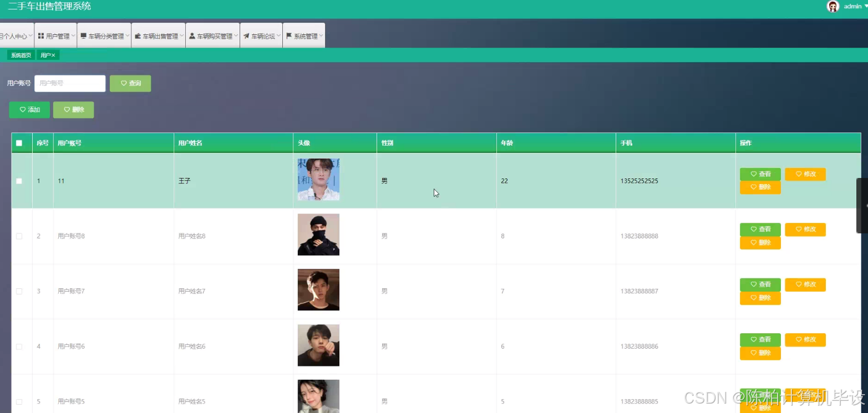This screenshot has height=413, width=868.
Task: Click 删除 in row 用户账号8
Action: (760, 243)
